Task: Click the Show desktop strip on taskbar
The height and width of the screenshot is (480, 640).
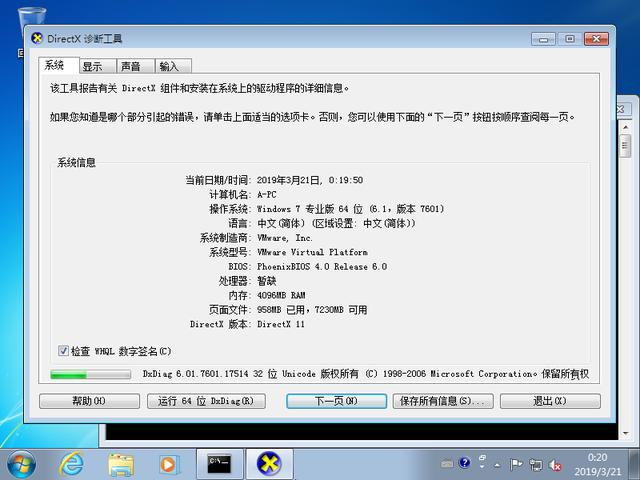Action: click(x=635, y=464)
